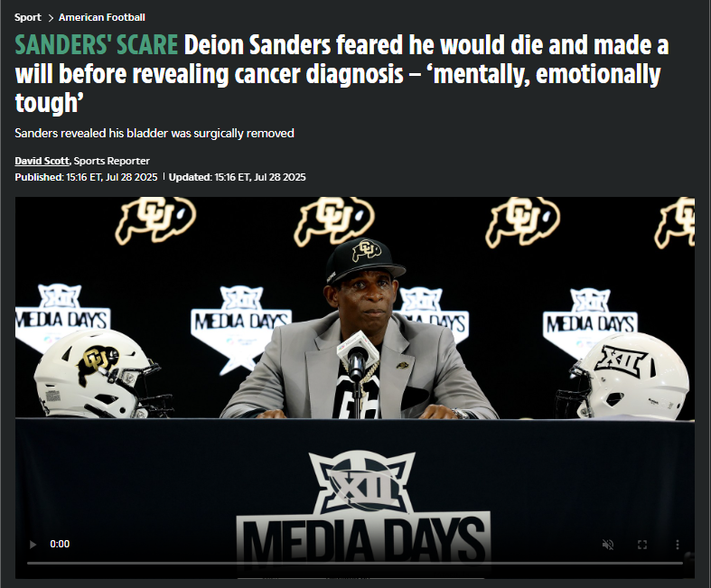Click subheading about bladder surgically removed
This screenshot has height=588, width=711.
tap(154, 134)
